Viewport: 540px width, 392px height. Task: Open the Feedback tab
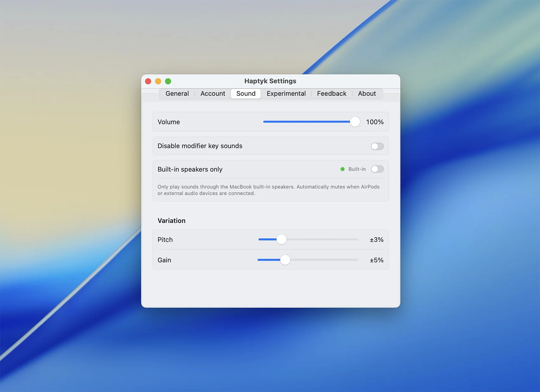[331, 94]
